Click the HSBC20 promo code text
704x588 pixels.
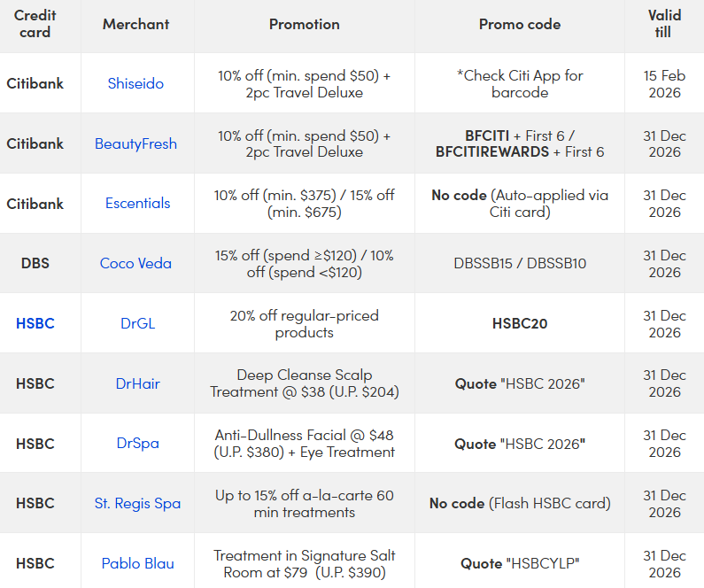[519, 323]
